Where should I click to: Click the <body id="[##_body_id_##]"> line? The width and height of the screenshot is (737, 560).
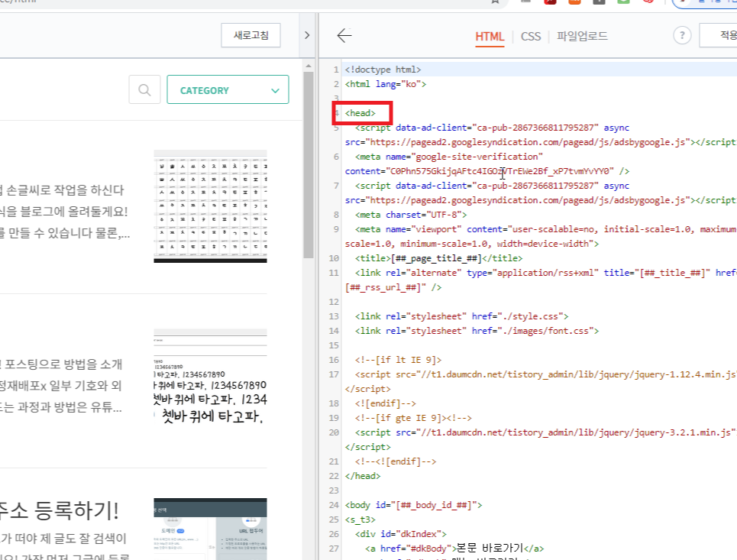pos(413,506)
